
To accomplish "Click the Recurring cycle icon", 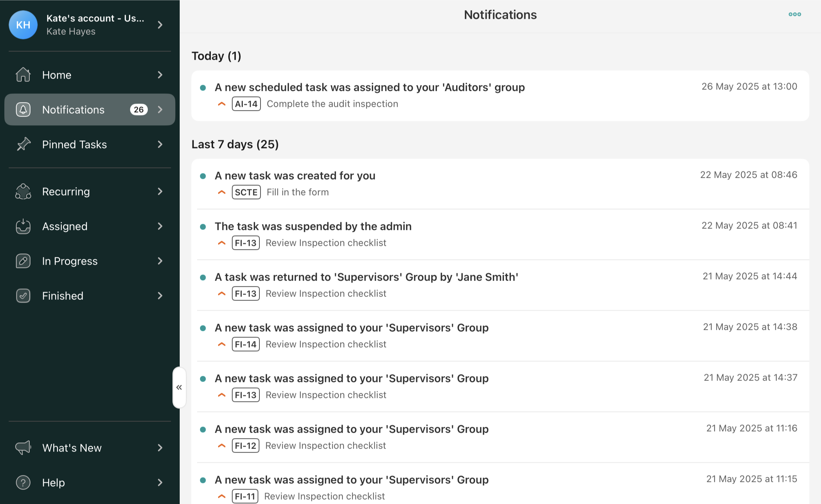I will pyautogui.click(x=23, y=192).
